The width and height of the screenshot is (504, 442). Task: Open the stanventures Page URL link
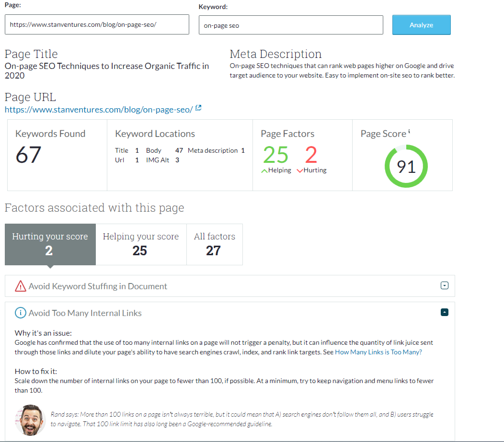coord(99,110)
